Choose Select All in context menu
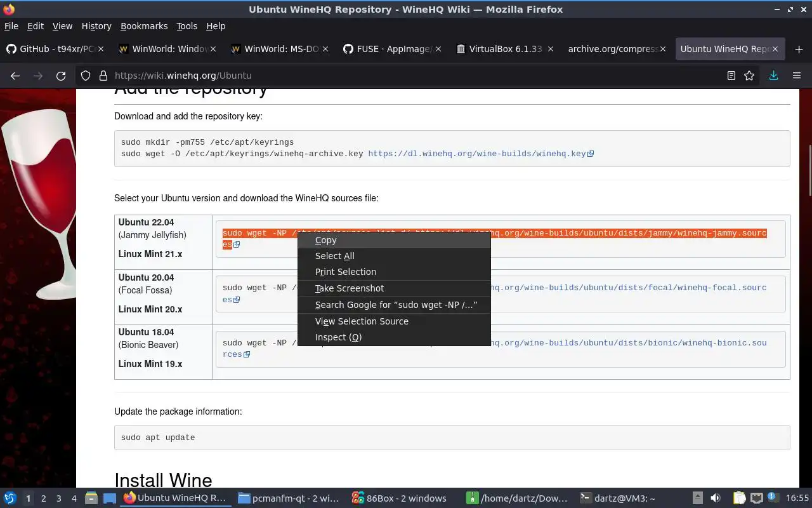The image size is (812, 508). click(394, 256)
